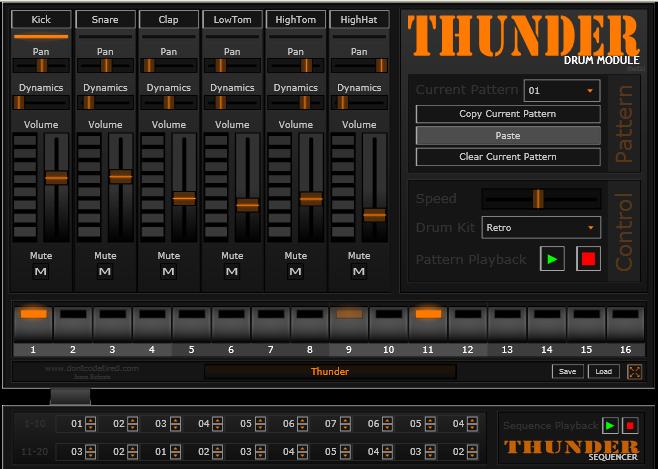Screen dimensions: 658x469
Task: Click the Speed slider handle
Action: click(537, 198)
